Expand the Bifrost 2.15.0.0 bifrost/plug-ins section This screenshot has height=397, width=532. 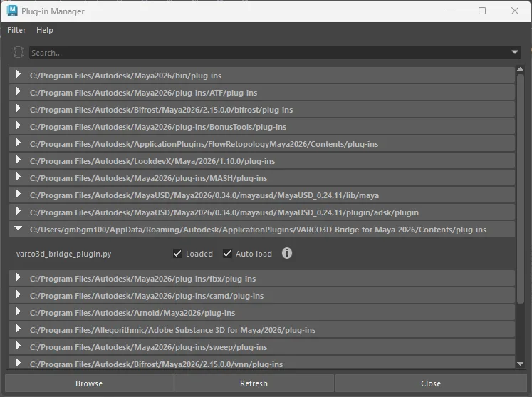[19, 108]
